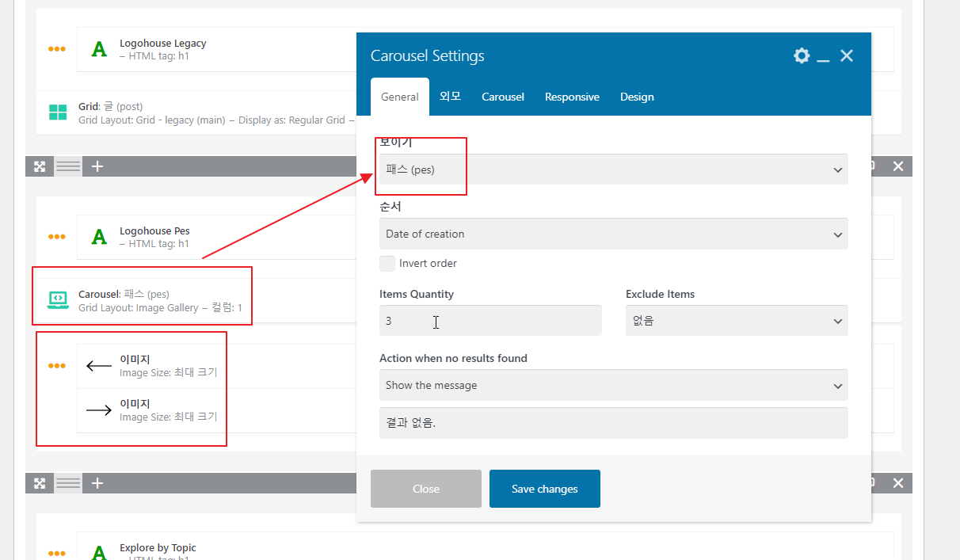Switch to the General tab
This screenshot has width=960, height=560.
(400, 97)
